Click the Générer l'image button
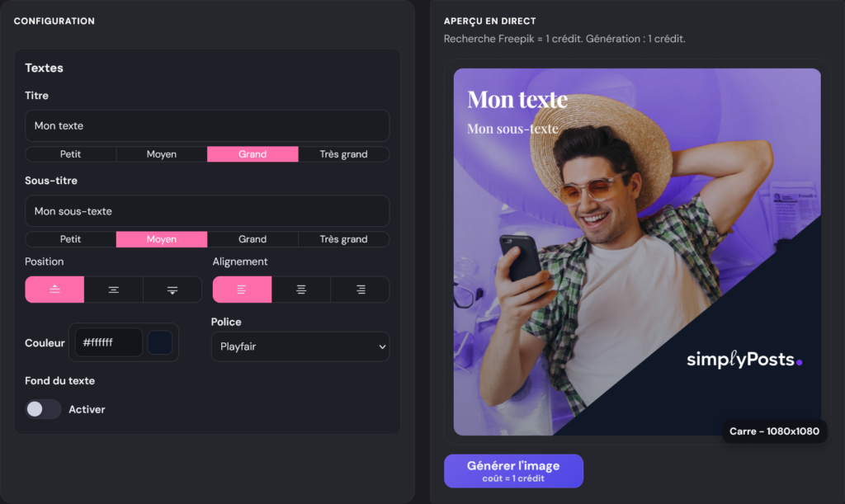This screenshot has height=504, width=845. [513, 471]
